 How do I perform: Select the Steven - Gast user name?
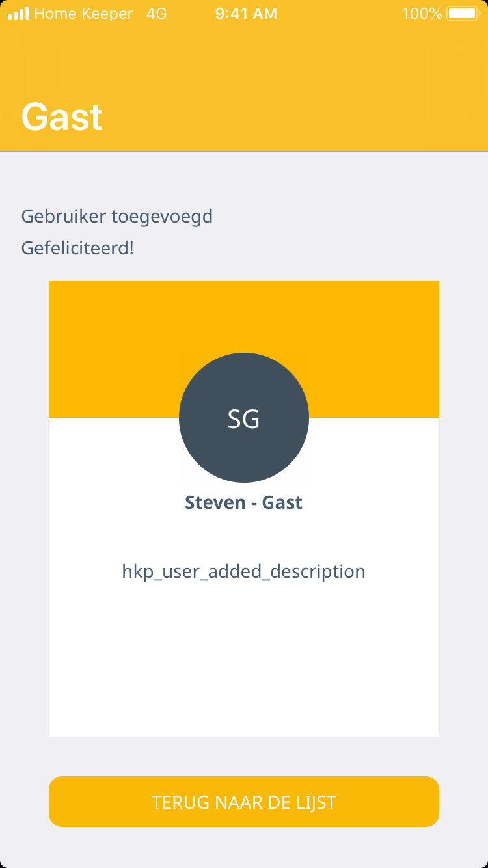pyautogui.click(x=243, y=502)
